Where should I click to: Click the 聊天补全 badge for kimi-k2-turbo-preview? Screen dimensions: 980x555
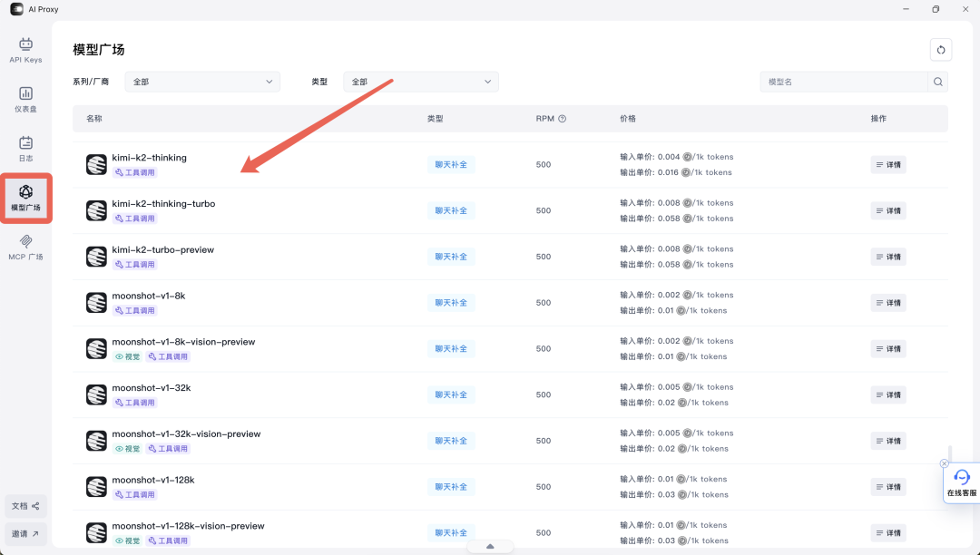click(450, 257)
